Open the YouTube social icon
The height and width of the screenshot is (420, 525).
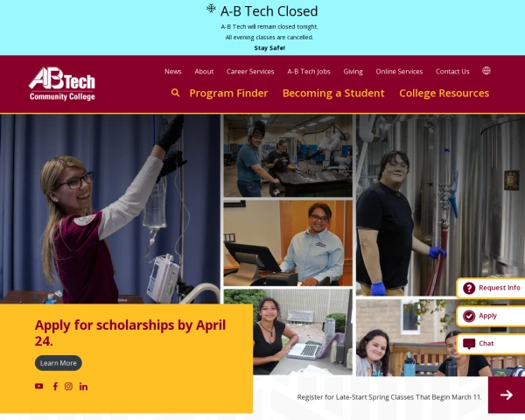38,386
